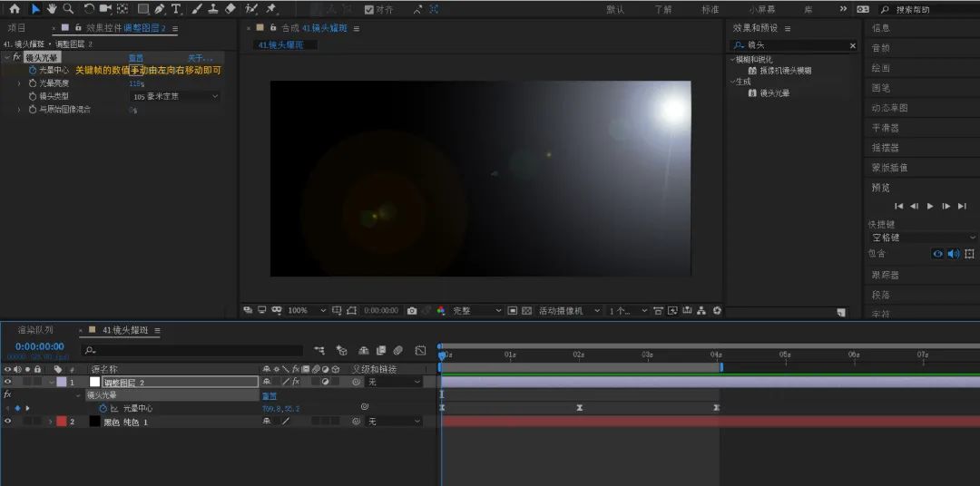Click the composition mini-flowchart icon in timeline
The width and height of the screenshot is (980, 486).
point(319,350)
